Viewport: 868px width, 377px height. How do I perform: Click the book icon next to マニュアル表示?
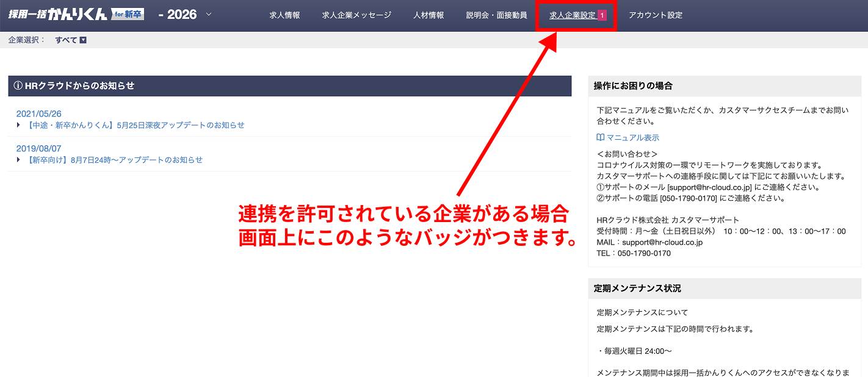click(601, 138)
